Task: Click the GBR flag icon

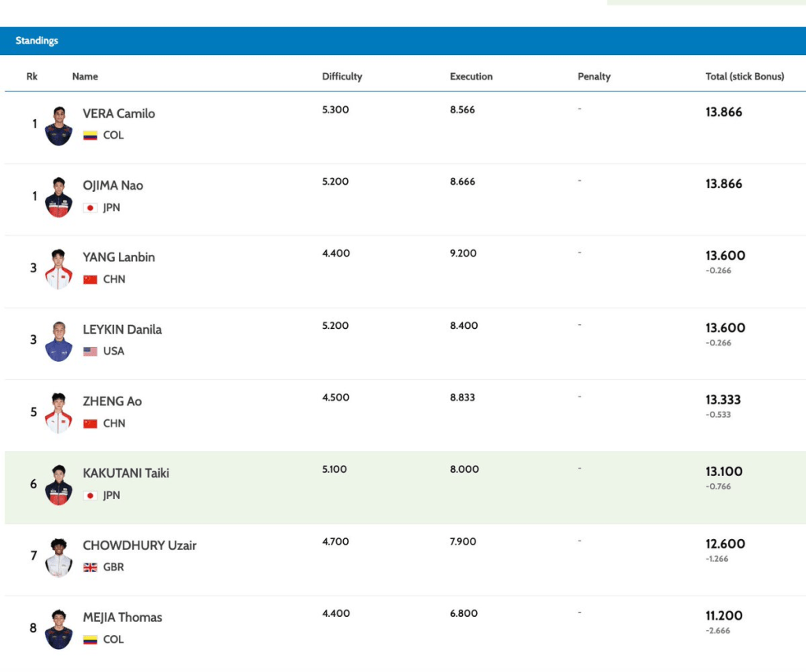Action: 91,567
